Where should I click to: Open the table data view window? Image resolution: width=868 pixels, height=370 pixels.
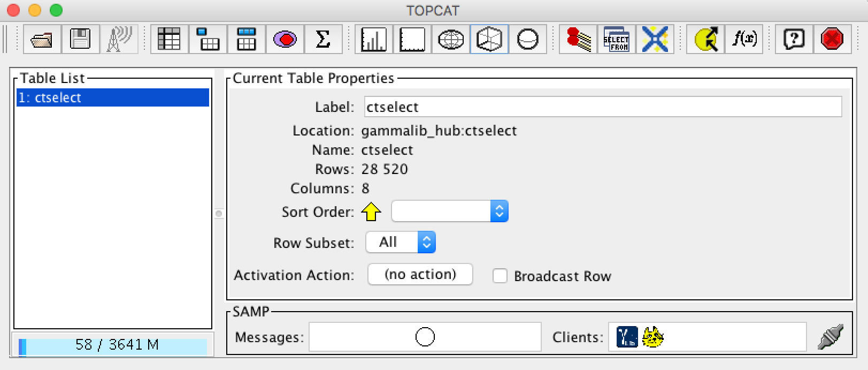(169, 39)
